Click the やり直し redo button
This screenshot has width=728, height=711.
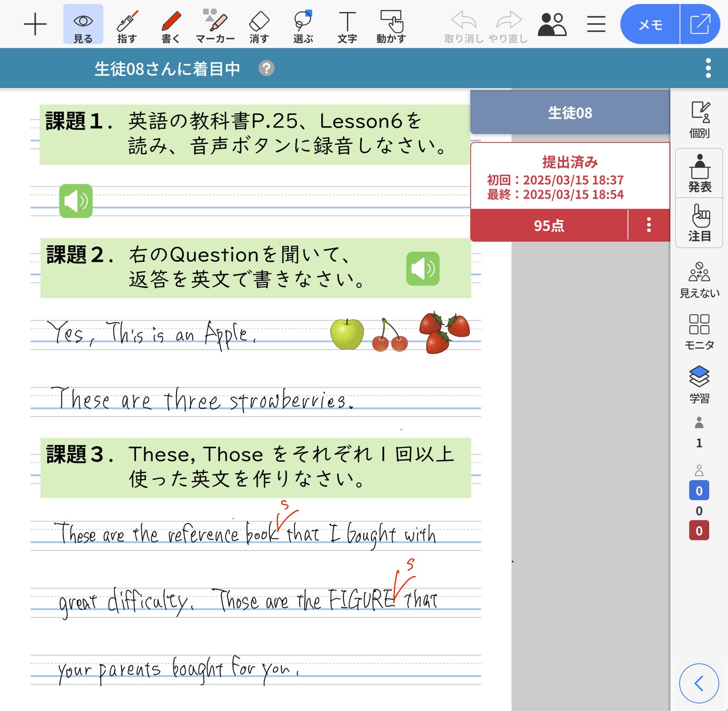click(508, 27)
